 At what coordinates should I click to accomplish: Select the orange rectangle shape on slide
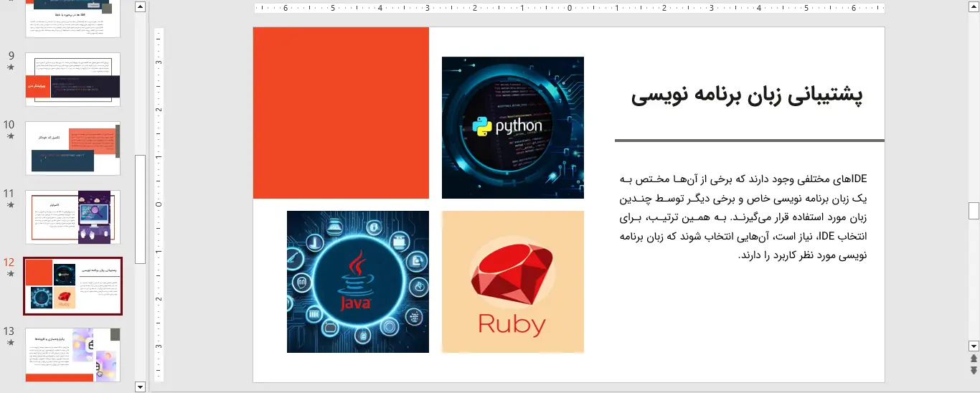click(x=341, y=113)
